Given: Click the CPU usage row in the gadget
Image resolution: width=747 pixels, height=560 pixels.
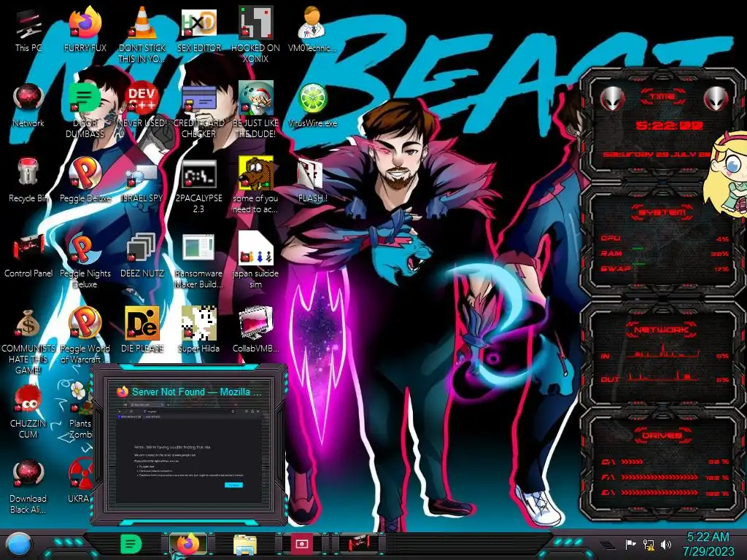Looking at the screenshot, I should coord(665,238).
